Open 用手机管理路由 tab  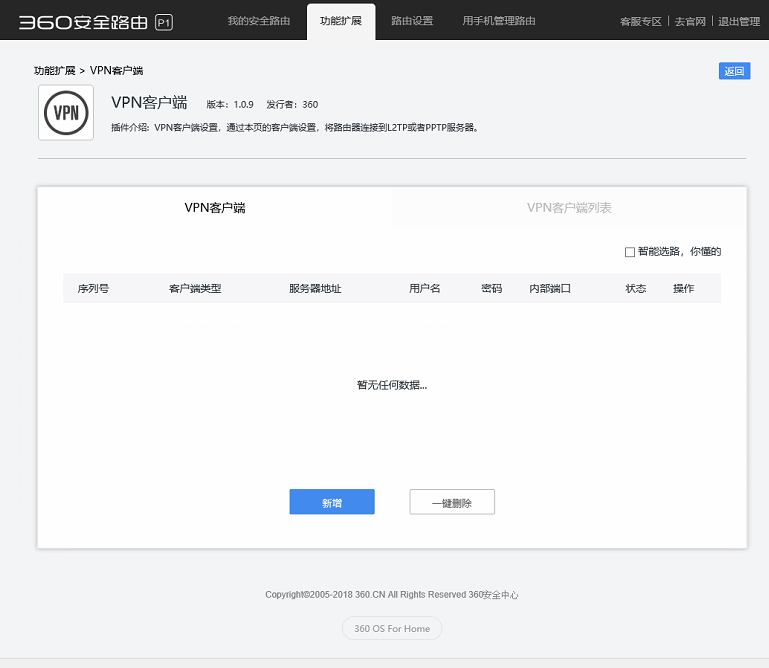click(499, 21)
